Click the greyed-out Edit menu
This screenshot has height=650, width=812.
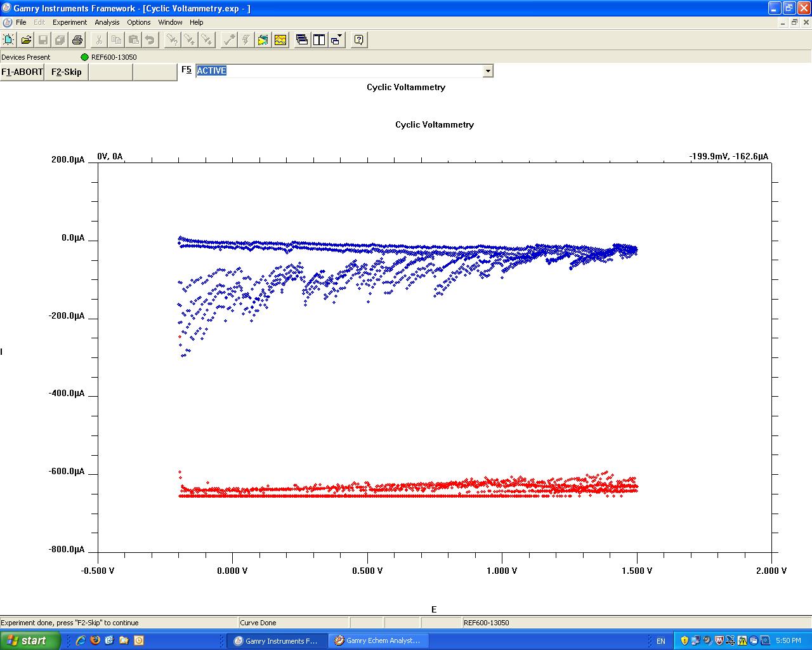click(39, 22)
